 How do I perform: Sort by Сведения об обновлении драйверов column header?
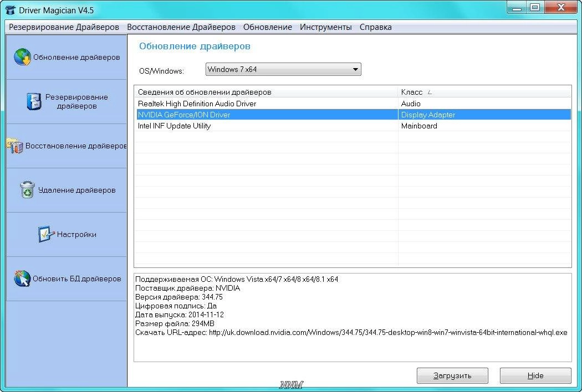point(266,91)
